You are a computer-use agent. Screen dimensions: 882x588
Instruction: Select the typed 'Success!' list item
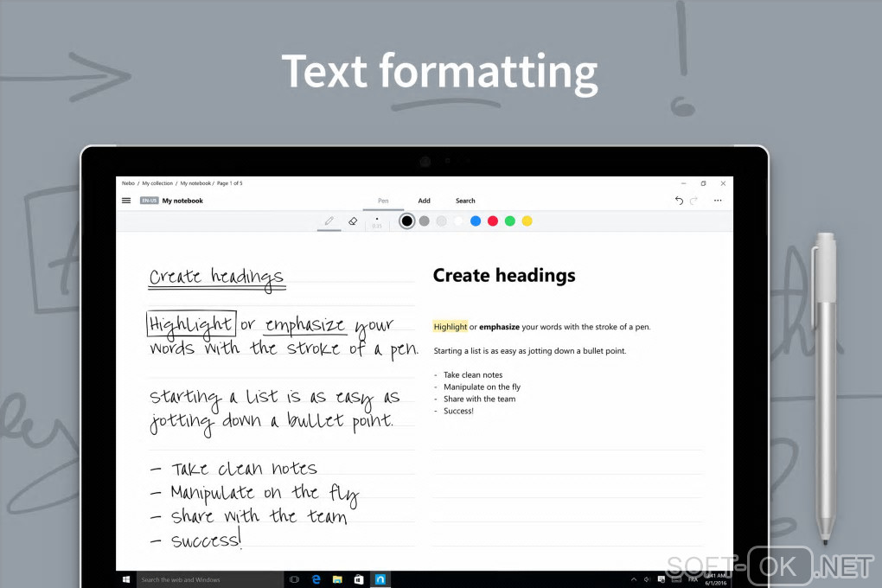pyautogui.click(x=458, y=412)
